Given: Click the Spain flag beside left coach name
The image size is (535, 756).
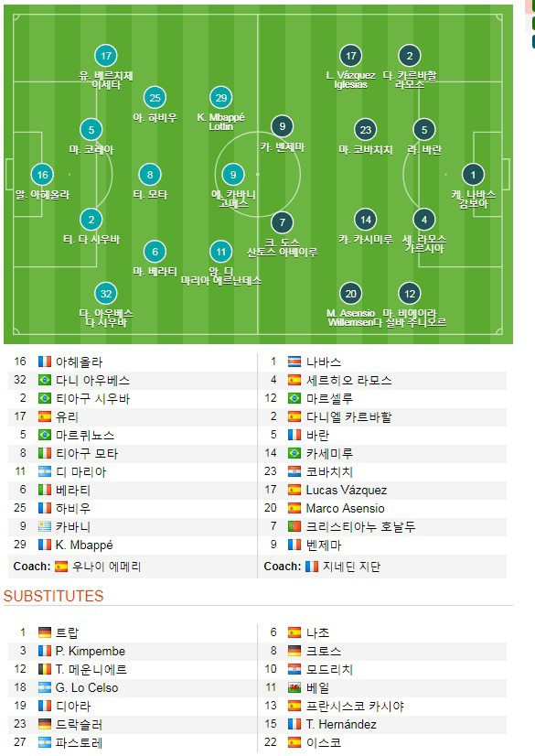Looking at the screenshot, I should pyautogui.click(x=61, y=567).
